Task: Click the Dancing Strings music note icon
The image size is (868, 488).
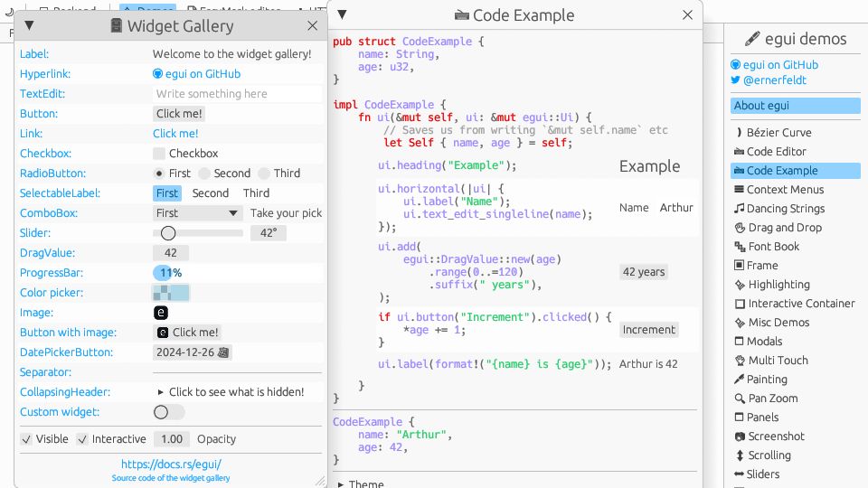Action: pyautogui.click(x=739, y=209)
